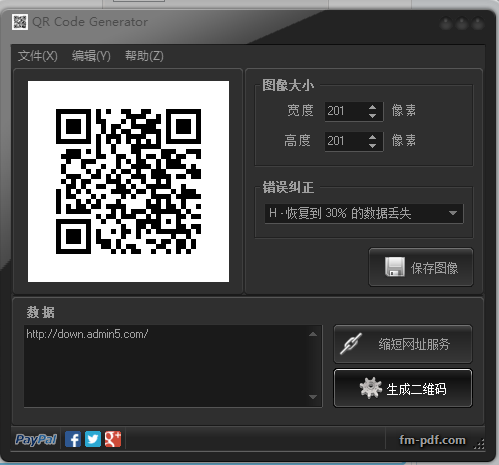Click the chain link icon for URL shortening
Image resolution: width=499 pixels, height=465 pixels.
point(351,344)
